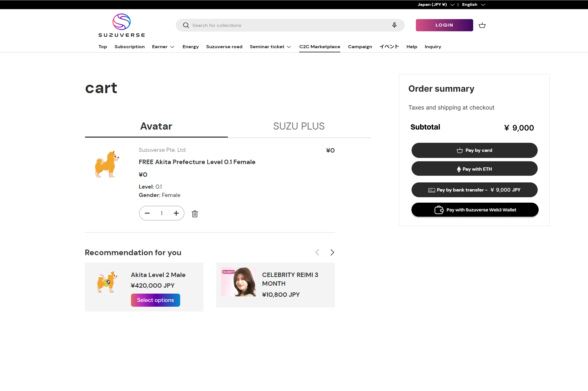Viewport: 588px width, 391px height.
Task: Click Pay with ETH button
Action: point(474,169)
